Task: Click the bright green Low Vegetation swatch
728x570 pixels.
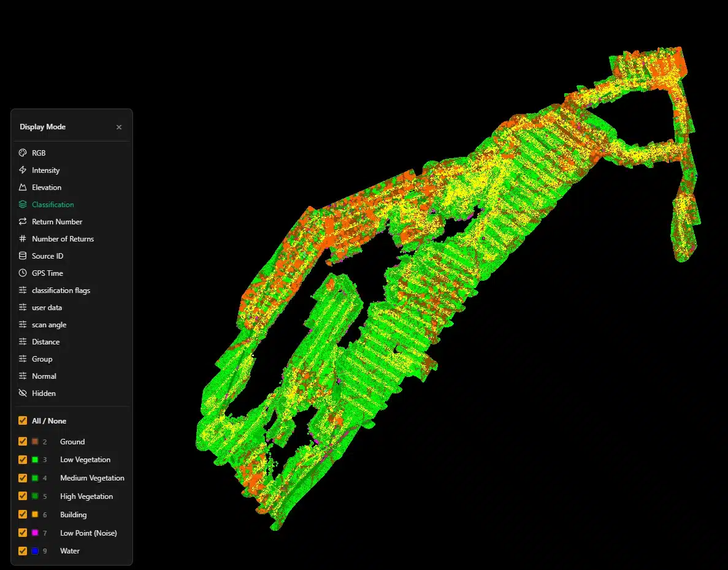Action: (x=35, y=460)
